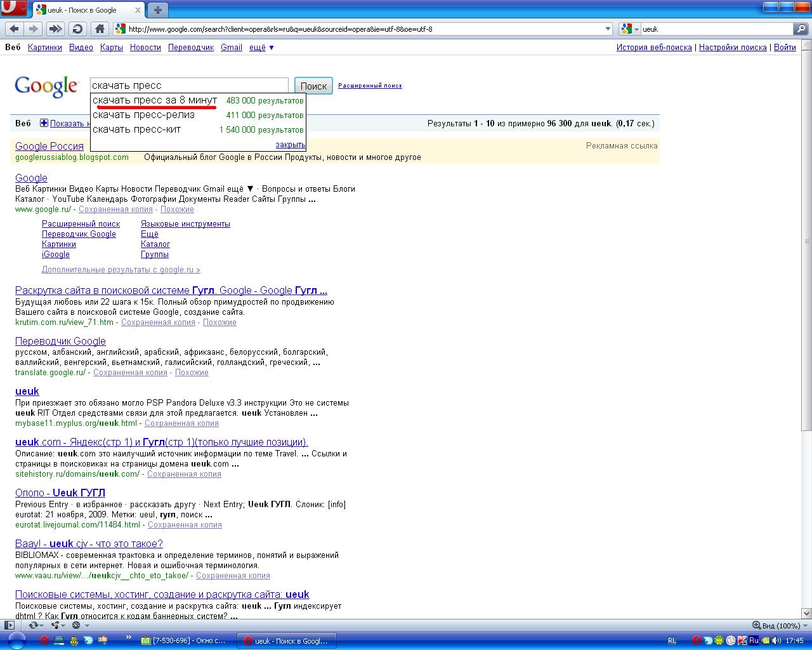
Task: Open 'Языковые инструменты' sitelink
Action: tap(185, 224)
